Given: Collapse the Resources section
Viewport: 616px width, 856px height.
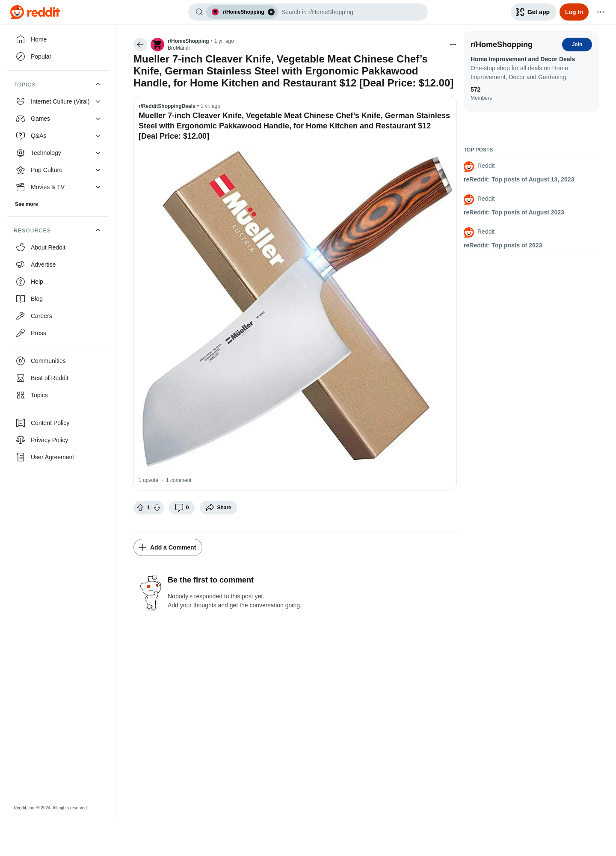Looking at the screenshot, I should pyautogui.click(x=98, y=230).
